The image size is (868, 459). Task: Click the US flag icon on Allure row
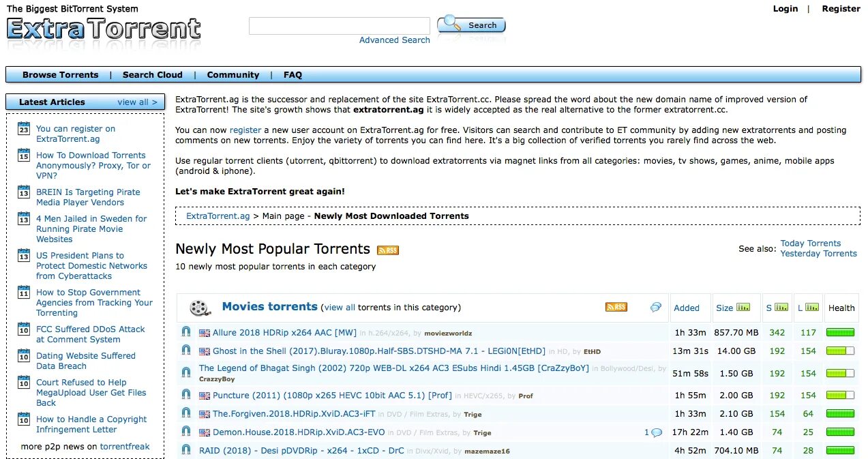pyautogui.click(x=205, y=334)
